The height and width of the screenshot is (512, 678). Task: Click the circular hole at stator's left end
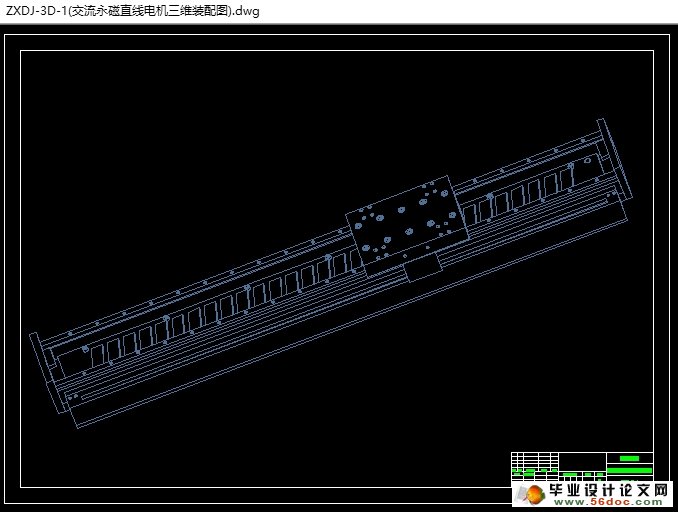point(85,349)
